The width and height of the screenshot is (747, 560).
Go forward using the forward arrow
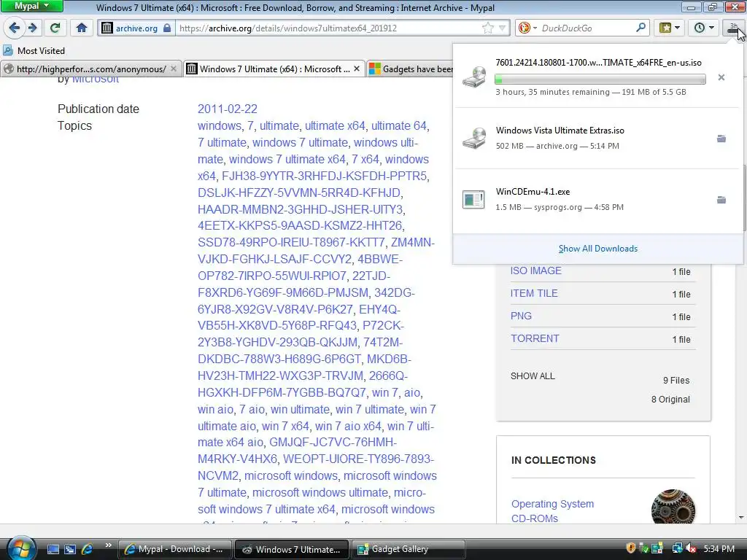32,28
